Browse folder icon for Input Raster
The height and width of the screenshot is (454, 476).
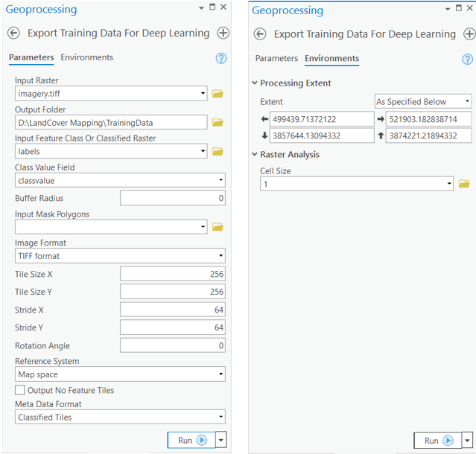click(218, 94)
